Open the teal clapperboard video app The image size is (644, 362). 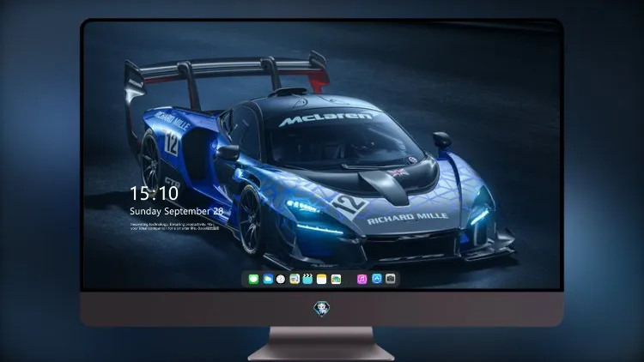307,280
